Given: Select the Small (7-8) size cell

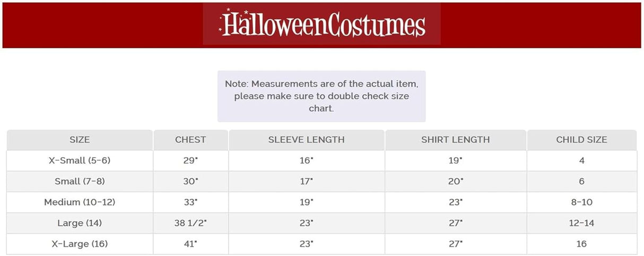Looking at the screenshot, I should tap(80, 181).
